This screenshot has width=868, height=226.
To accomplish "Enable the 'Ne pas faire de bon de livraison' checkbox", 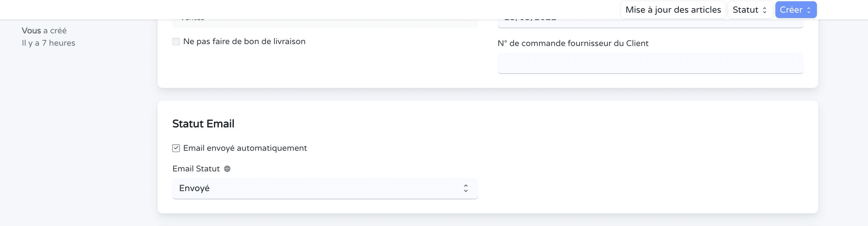I will (x=176, y=41).
